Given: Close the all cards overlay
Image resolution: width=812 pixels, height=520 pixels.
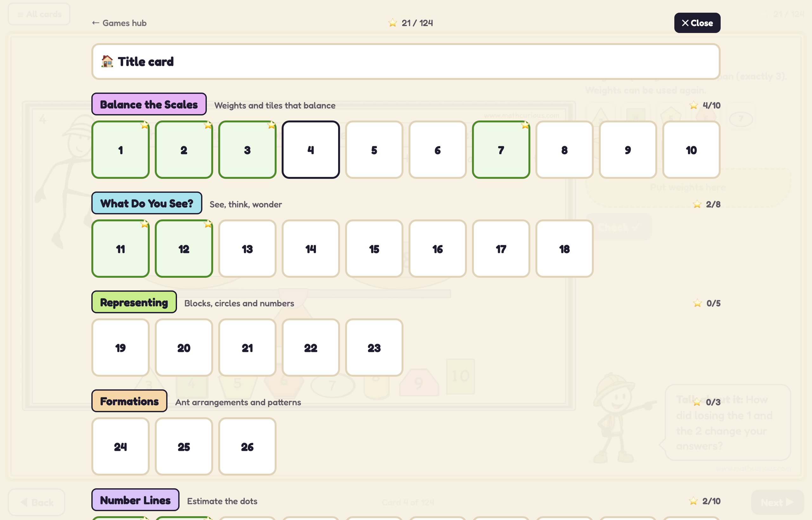Looking at the screenshot, I should tap(697, 23).
